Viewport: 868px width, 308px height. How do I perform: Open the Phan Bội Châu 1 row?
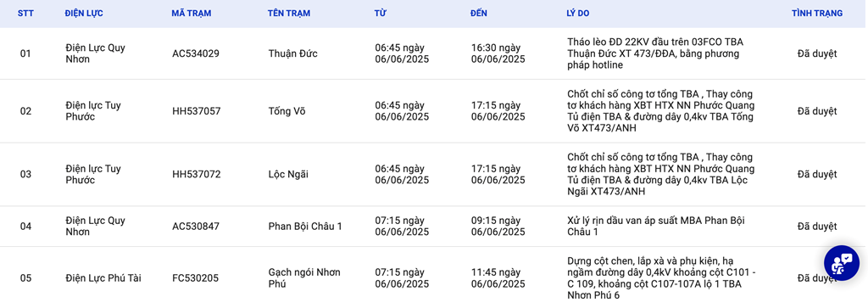pos(434,227)
